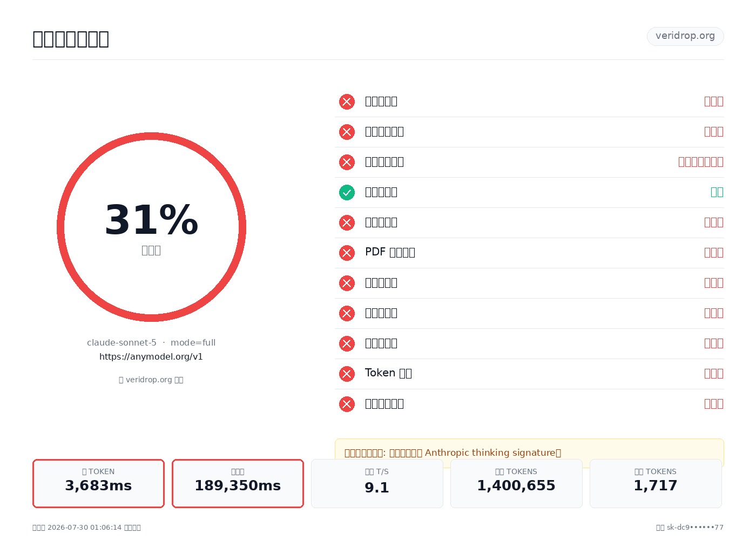
Task: Select the 3,683ms first-token latency card
Action: 98,483
